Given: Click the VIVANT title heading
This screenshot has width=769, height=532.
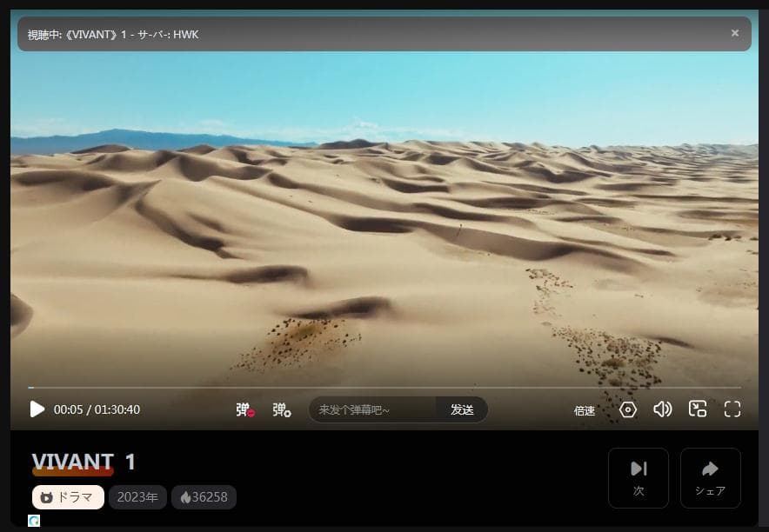Looking at the screenshot, I should pos(72,462).
